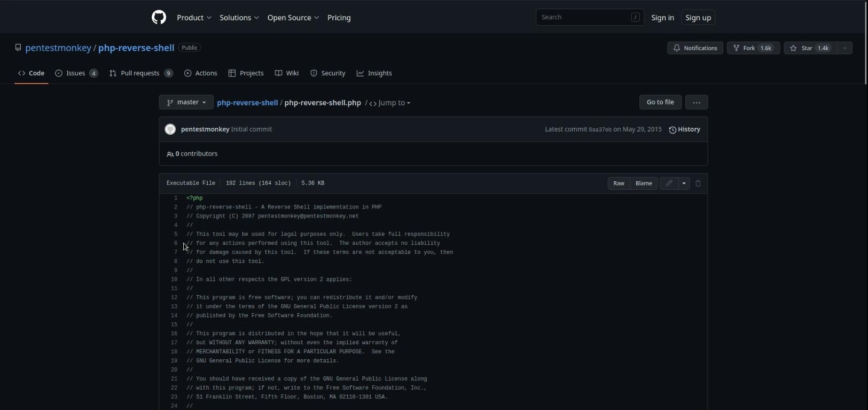The height and width of the screenshot is (410, 868).
Task: Open the Product menu
Action: [194, 18]
